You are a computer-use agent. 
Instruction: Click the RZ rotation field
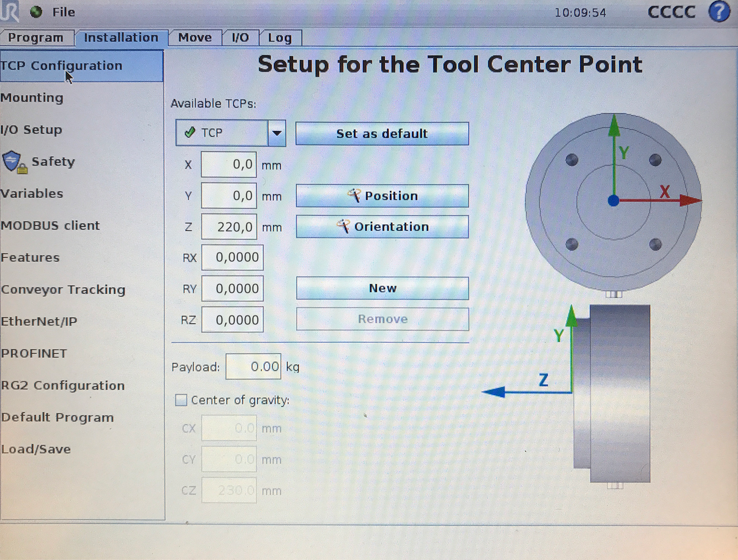232,320
